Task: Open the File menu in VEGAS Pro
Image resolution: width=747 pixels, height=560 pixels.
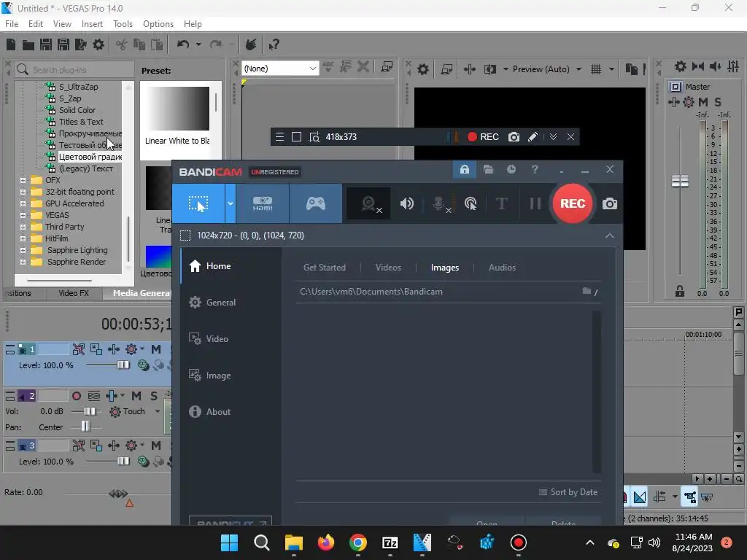Action: coord(12,24)
